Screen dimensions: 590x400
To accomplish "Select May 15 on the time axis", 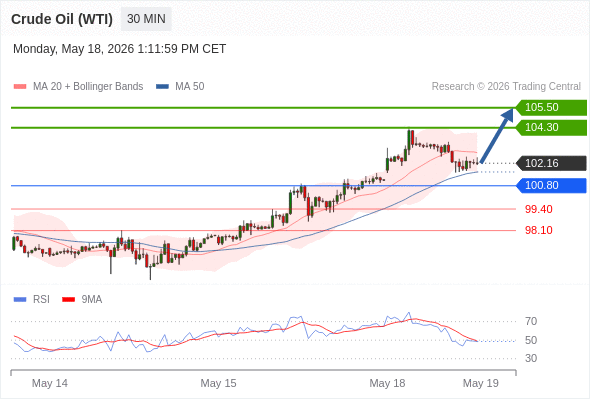I will point(218,383).
